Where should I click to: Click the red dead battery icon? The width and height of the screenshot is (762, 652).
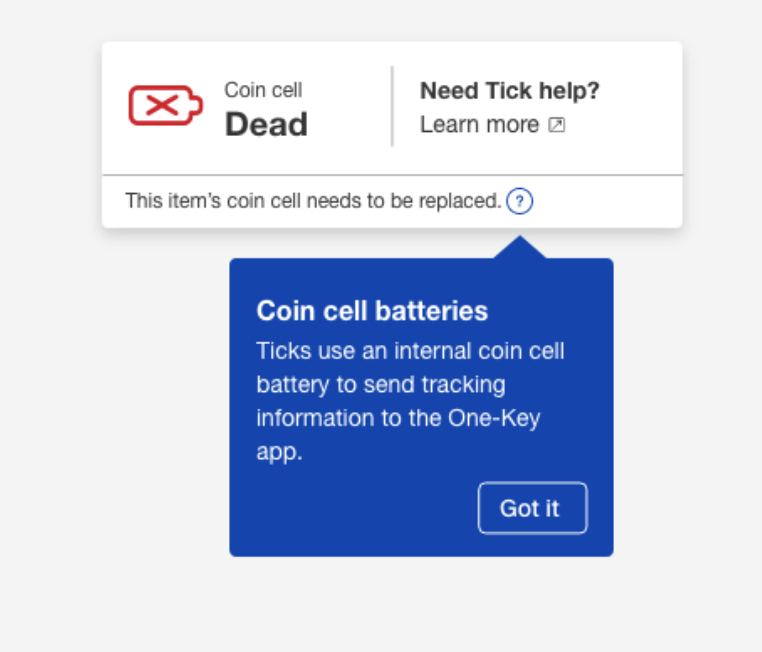click(x=166, y=105)
